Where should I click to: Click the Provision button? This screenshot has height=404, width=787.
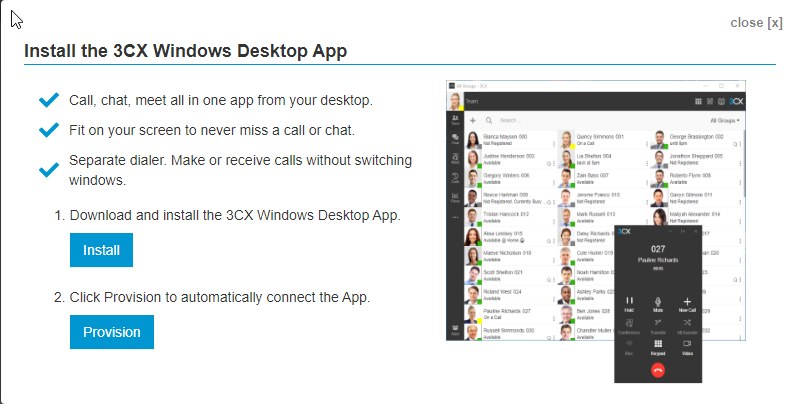[x=112, y=332]
